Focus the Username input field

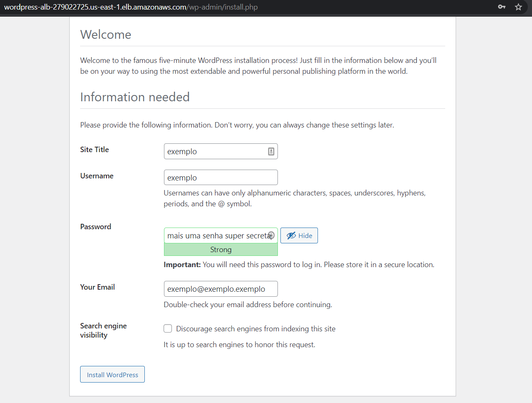pyautogui.click(x=221, y=177)
